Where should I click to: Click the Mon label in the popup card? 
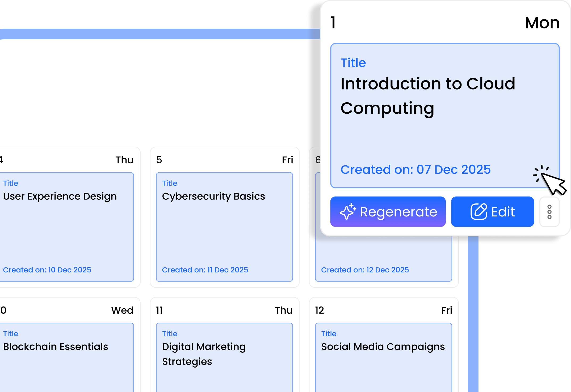pyautogui.click(x=542, y=23)
